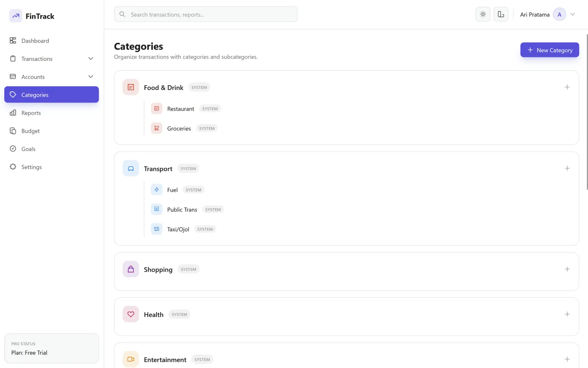Click SYSTEM badge next to Health
The image size is (588, 368).
(180, 314)
